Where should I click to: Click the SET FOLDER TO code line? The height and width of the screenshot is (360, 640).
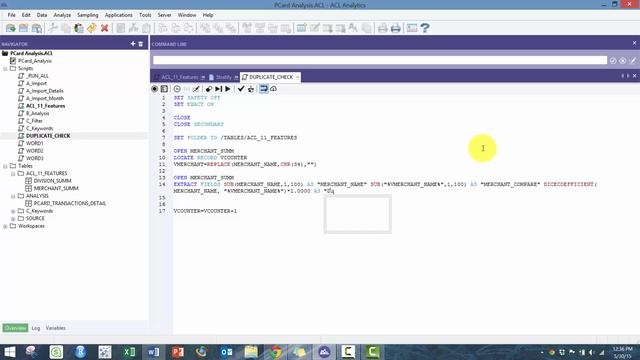tap(236, 138)
